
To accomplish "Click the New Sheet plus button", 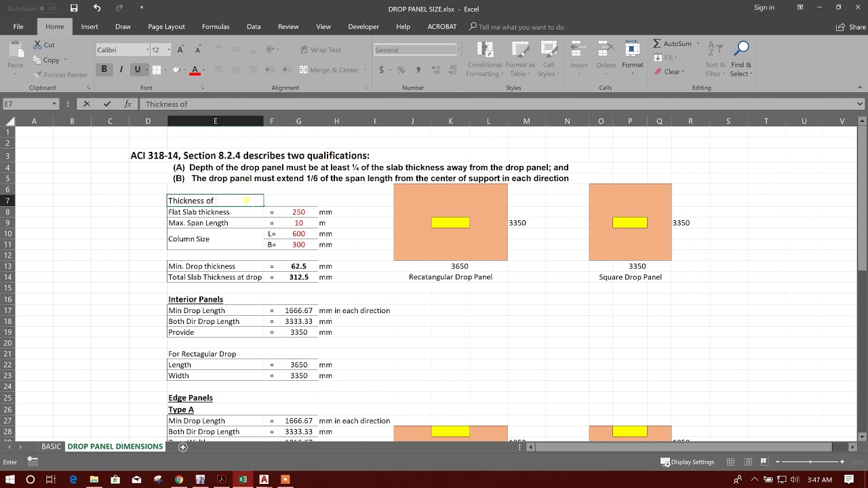I will (x=182, y=446).
